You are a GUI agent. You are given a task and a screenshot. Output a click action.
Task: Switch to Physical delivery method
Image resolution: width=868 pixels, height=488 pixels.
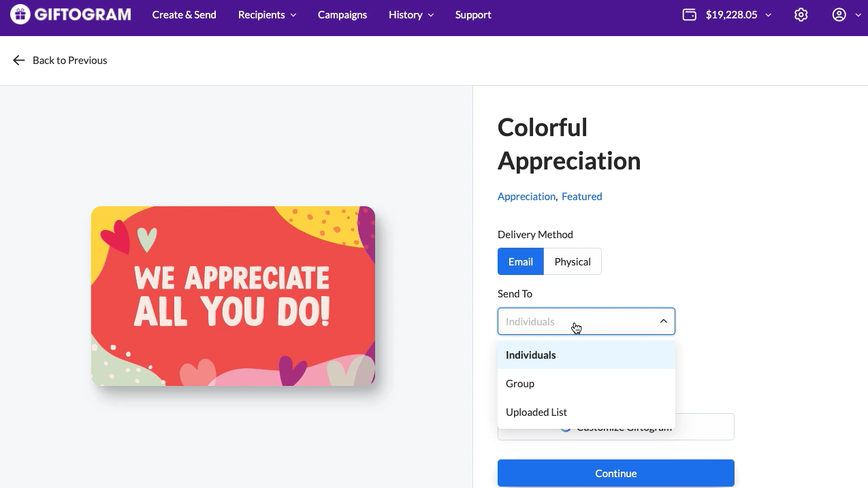pos(572,262)
